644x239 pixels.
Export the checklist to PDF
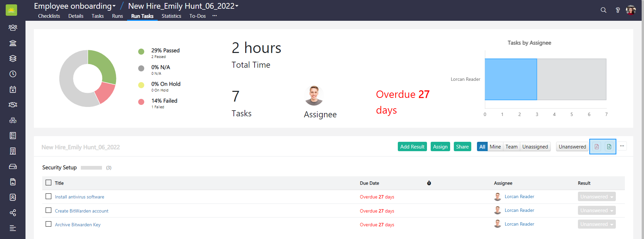(597, 146)
